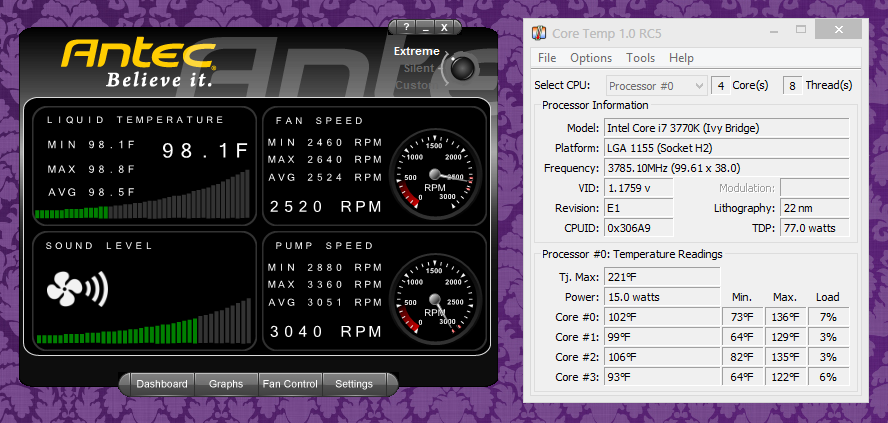The image size is (888, 423).
Task: Click the sound level fan icon
Action: pos(76,289)
